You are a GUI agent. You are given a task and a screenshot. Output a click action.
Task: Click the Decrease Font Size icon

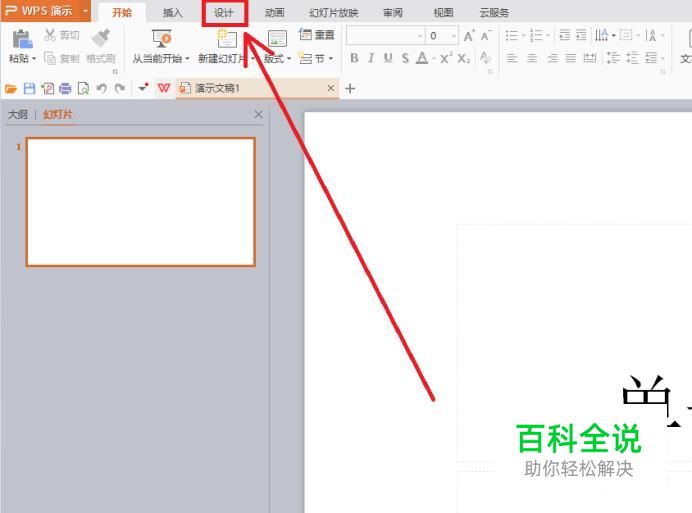click(x=485, y=35)
